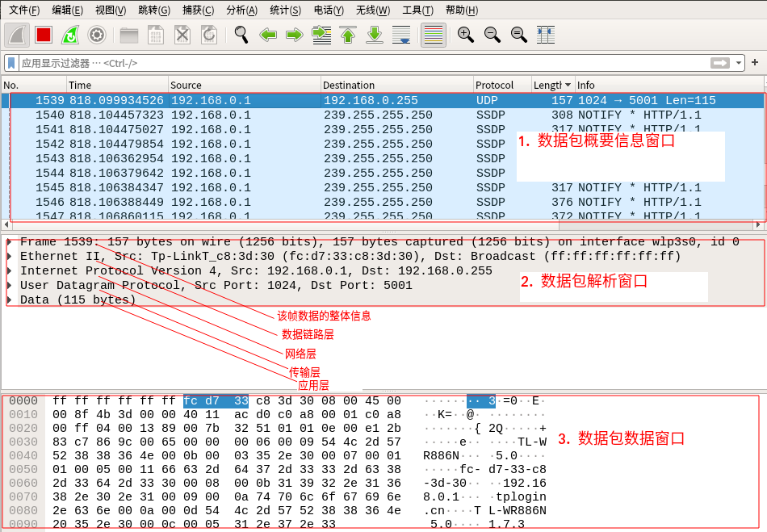Sort by the Source column header
This screenshot has height=532, width=767.
click(245, 85)
